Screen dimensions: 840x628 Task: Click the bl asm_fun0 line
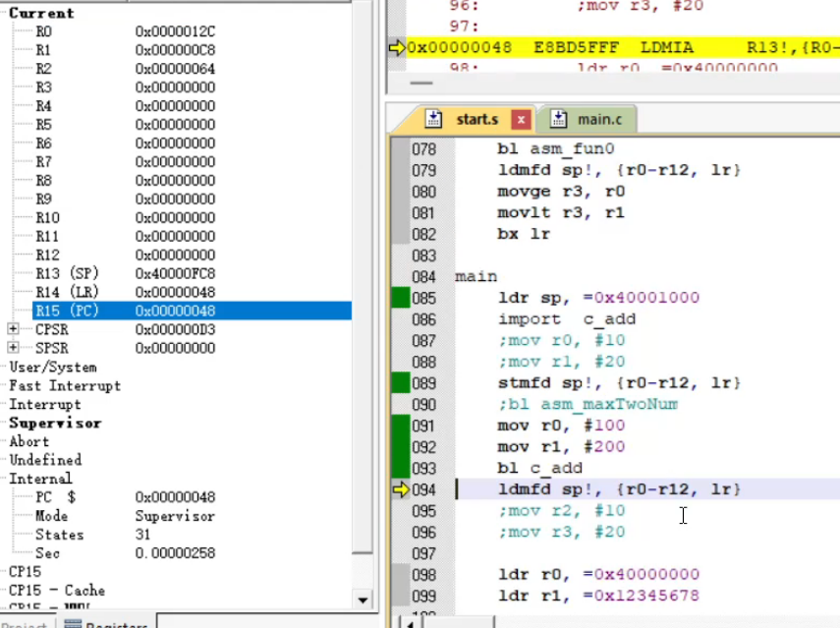point(556,148)
